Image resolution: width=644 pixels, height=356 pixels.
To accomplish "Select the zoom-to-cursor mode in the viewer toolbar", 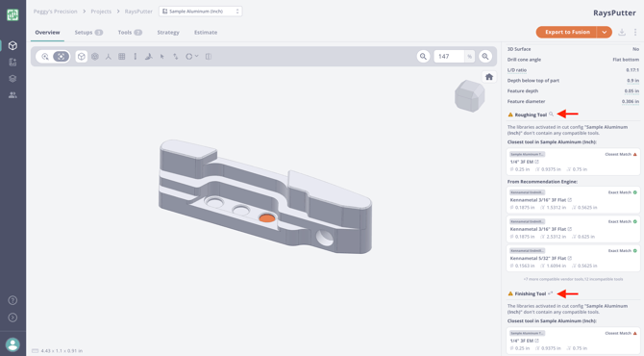I will tap(45, 57).
